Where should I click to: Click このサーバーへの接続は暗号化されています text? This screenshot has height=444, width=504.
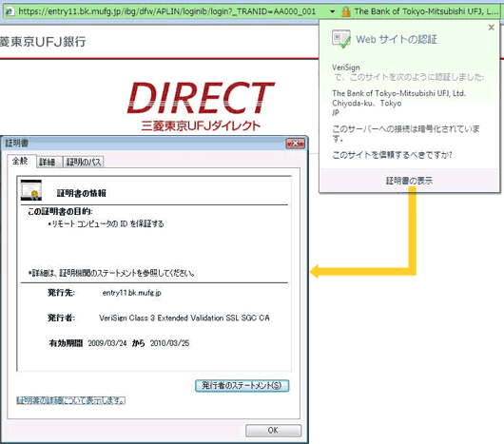[406, 134]
